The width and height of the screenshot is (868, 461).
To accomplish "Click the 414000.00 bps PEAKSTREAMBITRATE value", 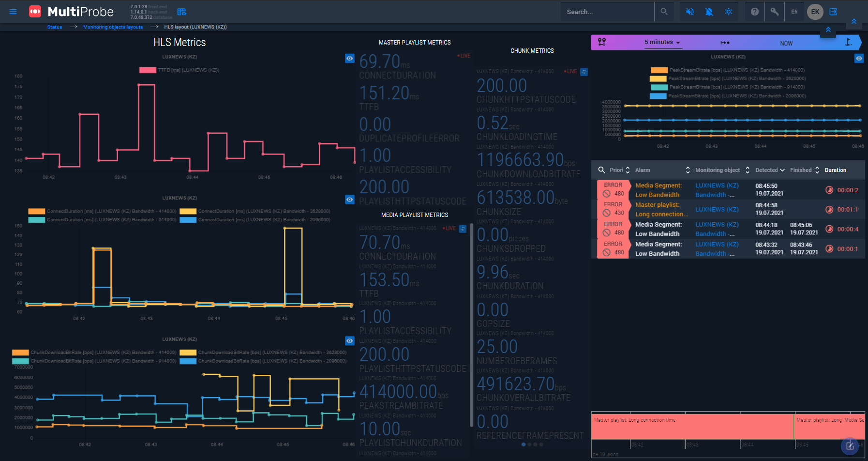I will pos(404,391).
